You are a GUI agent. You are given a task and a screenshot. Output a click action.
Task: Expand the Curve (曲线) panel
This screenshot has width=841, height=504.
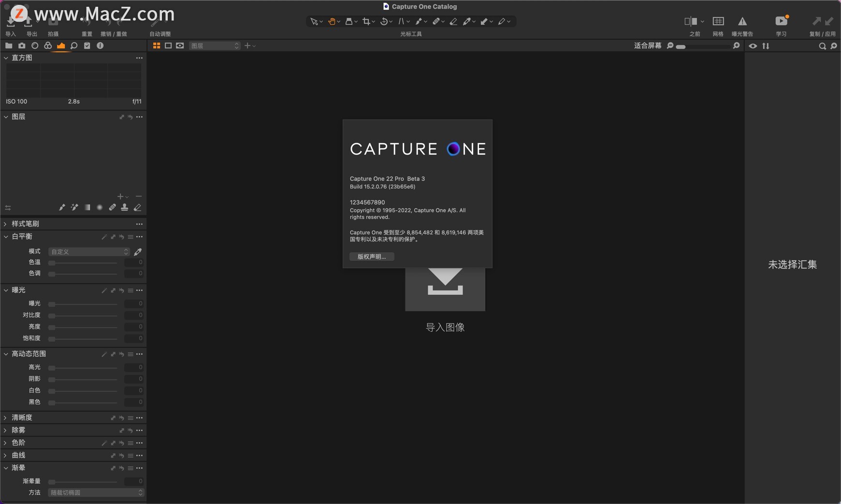pyautogui.click(x=5, y=455)
